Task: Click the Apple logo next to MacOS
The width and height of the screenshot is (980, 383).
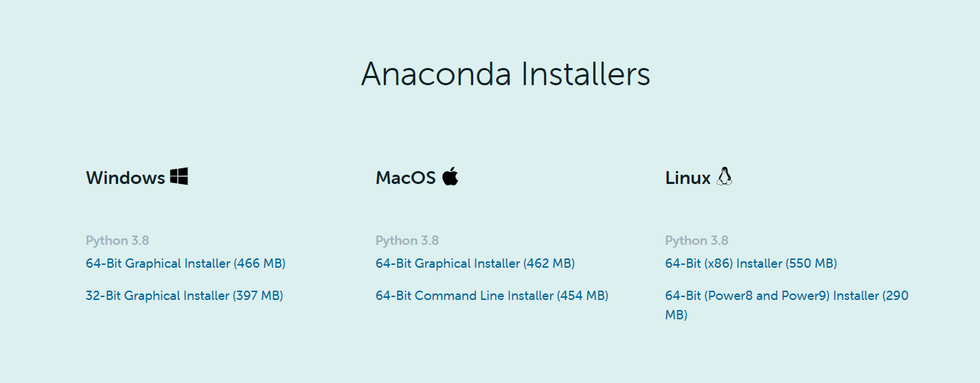Action: click(450, 176)
